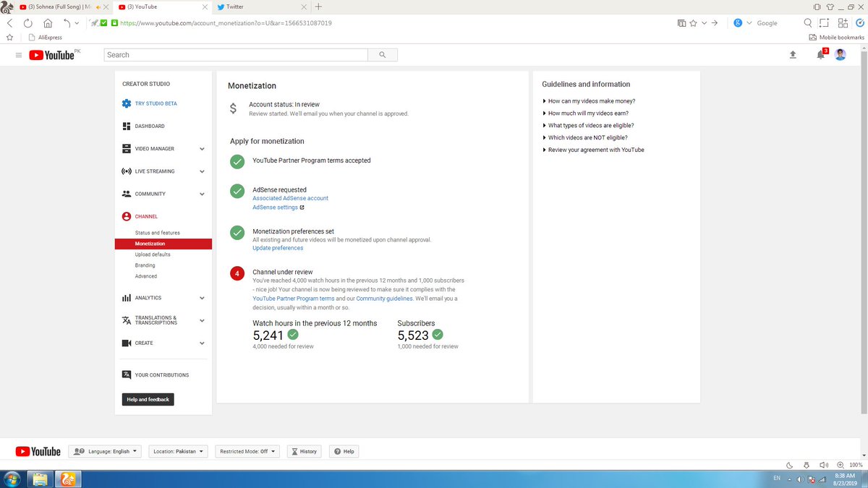Click the zoom magnifier at 100%
The height and width of the screenshot is (488, 868).
pos(840,465)
